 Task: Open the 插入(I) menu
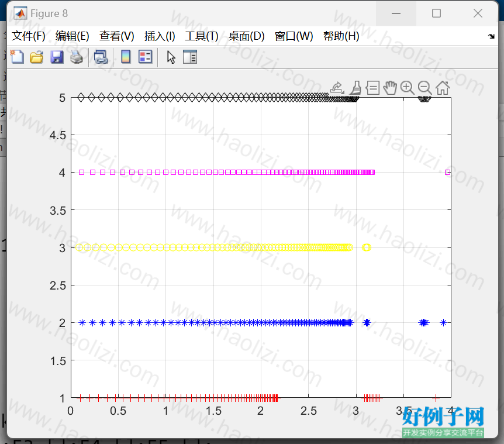160,36
